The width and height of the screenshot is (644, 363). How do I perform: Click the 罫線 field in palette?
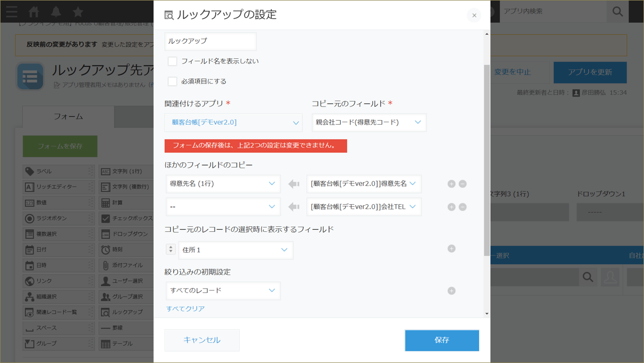(126, 328)
